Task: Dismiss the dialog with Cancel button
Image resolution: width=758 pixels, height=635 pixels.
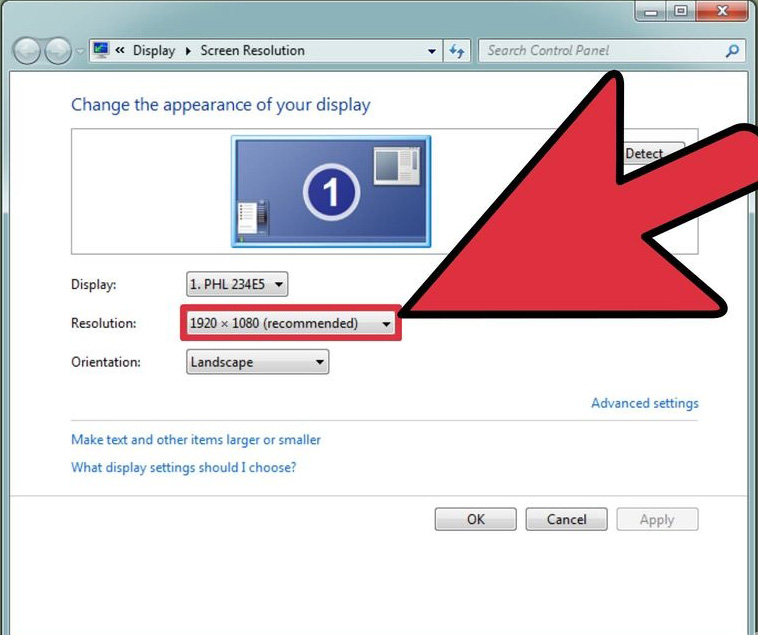Action: click(x=566, y=519)
